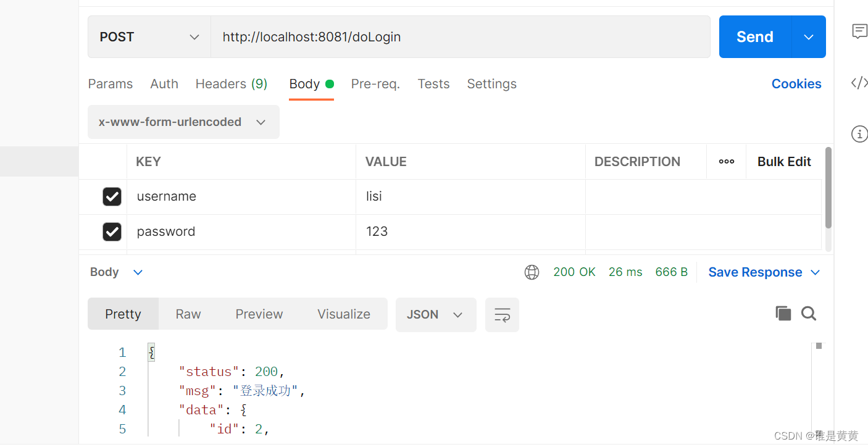
Task: Click the username row description cell
Action: tap(703, 197)
